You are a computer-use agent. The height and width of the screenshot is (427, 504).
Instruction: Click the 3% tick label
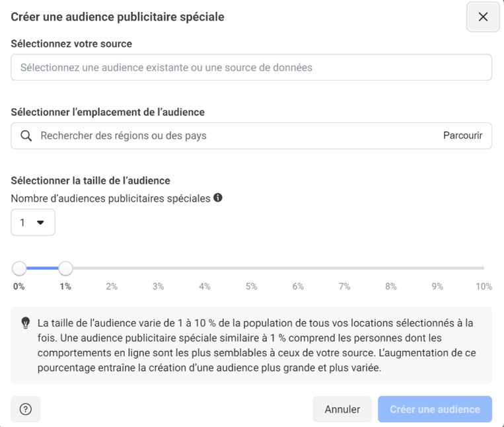coord(158,286)
